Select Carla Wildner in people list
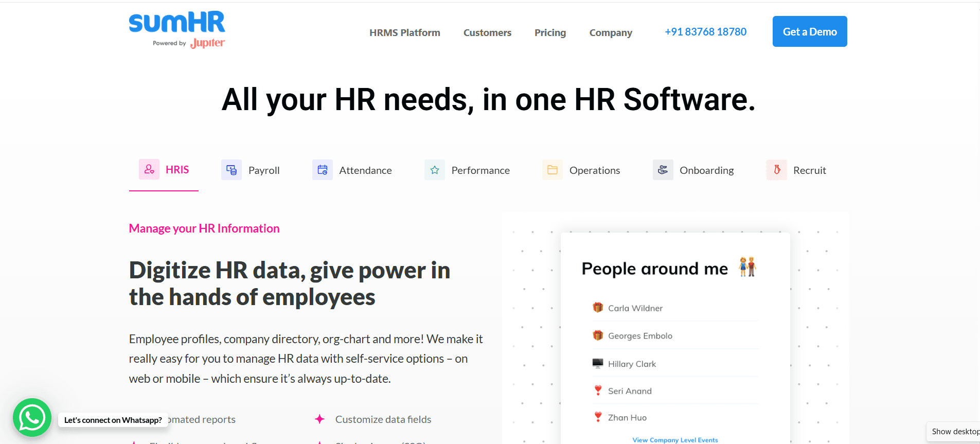The image size is (980, 444). 635,308
